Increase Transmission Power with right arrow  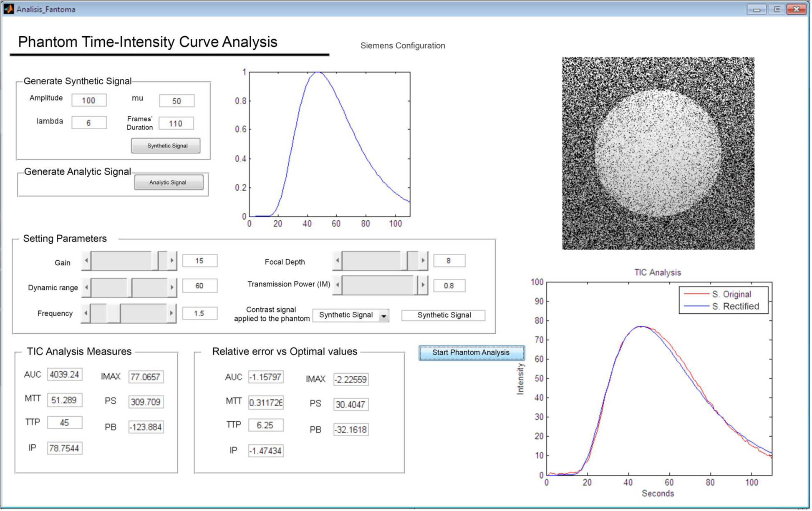coord(423,285)
